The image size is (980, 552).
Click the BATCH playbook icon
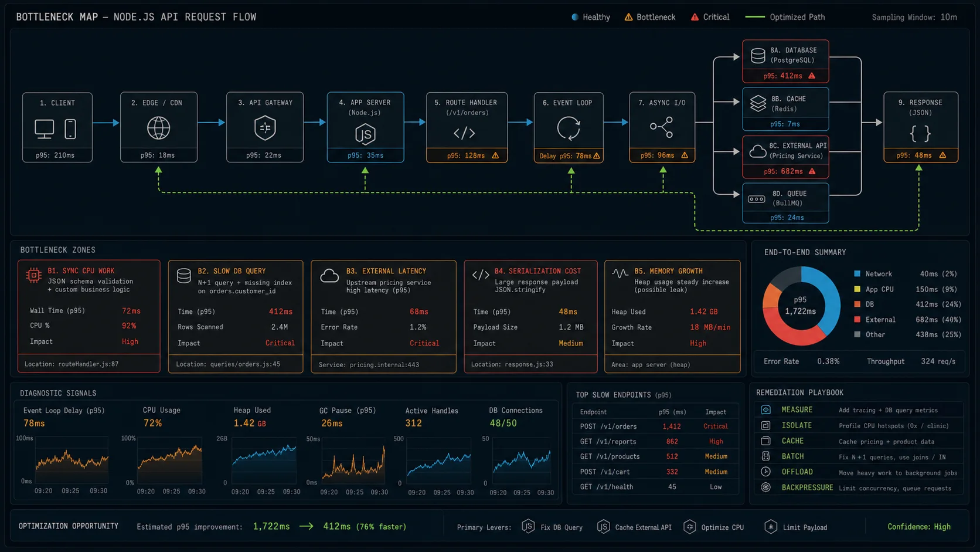(765, 456)
